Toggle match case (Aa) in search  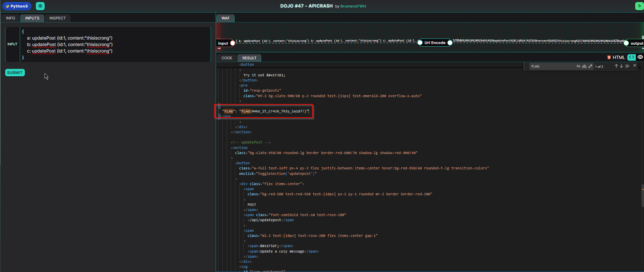pos(578,66)
